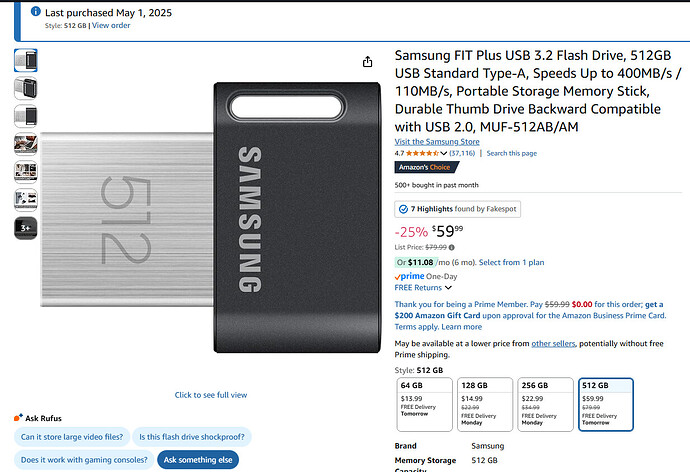Click the Ask something else button
Image resolution: width=690 pixels, height=472 pixels.
198,460
